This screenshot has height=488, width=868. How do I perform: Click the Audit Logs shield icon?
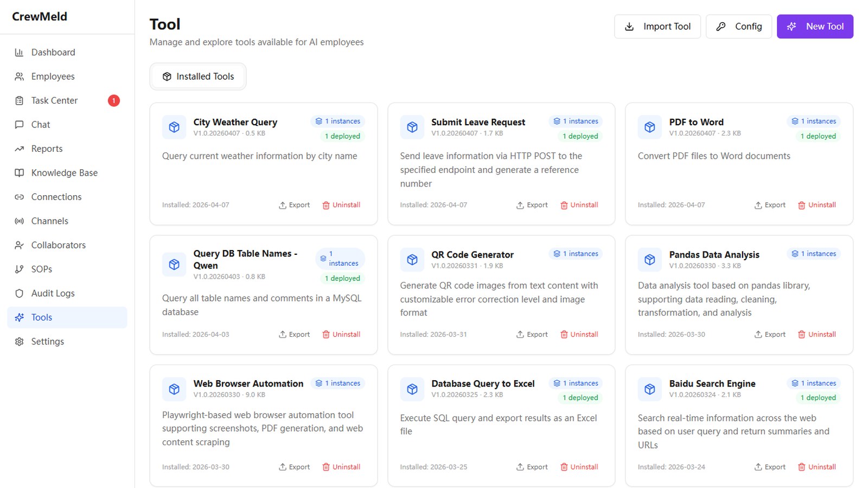click(20, 293)
